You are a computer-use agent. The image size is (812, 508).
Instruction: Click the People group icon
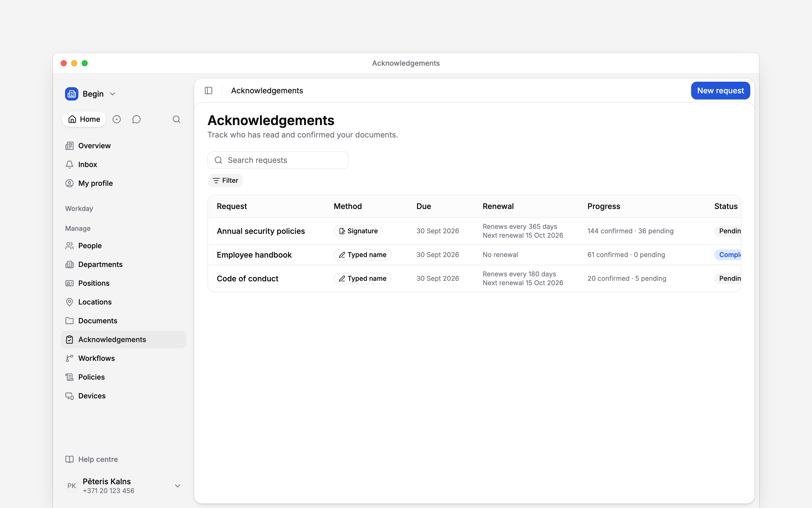[70, 246]
